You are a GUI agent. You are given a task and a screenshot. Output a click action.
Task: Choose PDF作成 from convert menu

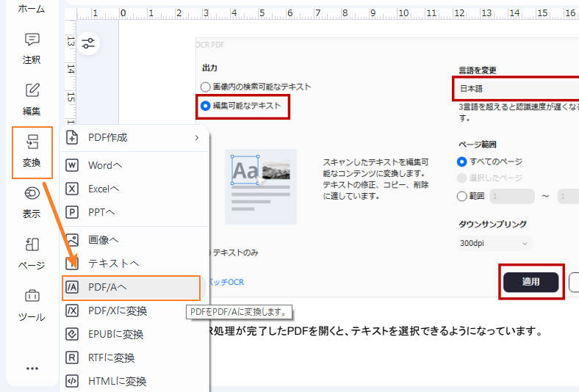click(134, 137)
